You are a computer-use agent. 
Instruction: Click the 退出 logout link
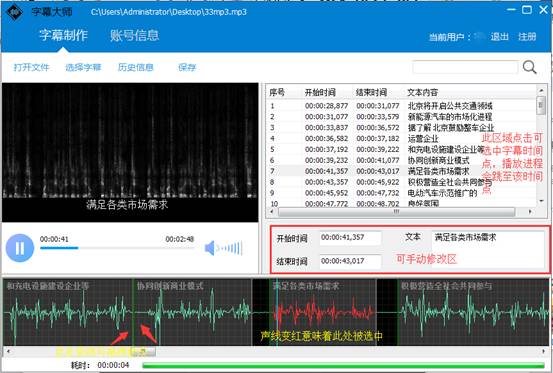[499, 37]
